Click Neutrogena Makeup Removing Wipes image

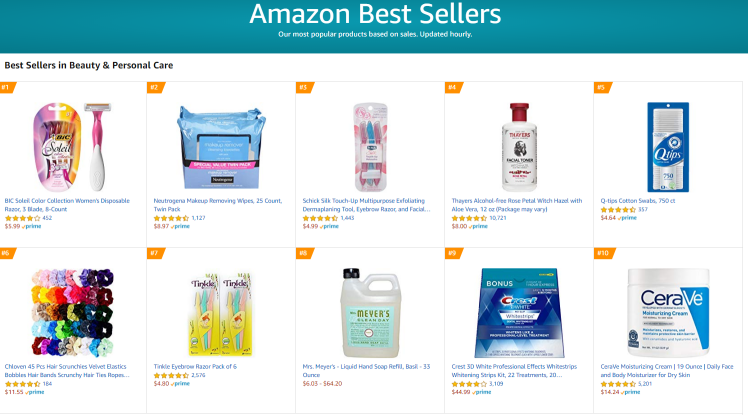tap(222, 146)
